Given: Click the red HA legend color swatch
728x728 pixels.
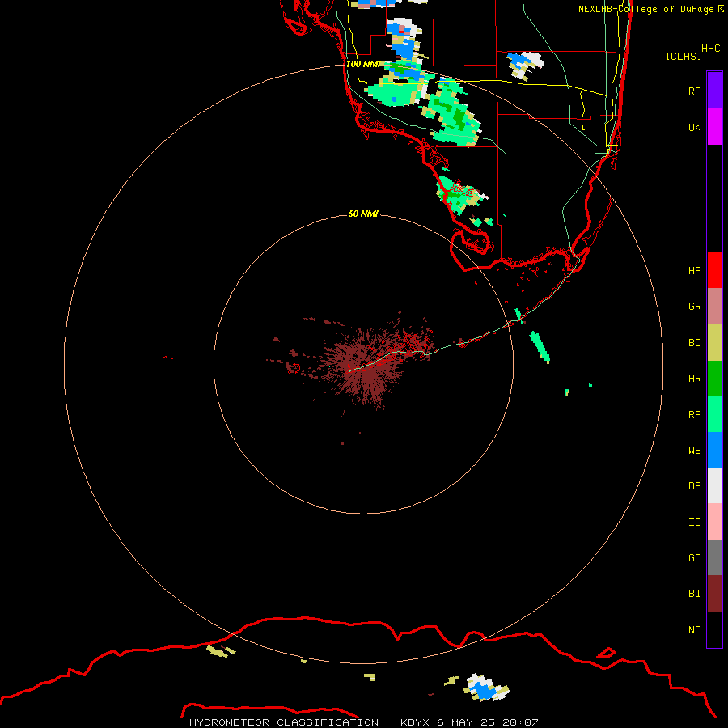Looking at the screenshot, I should click(714, 270).
